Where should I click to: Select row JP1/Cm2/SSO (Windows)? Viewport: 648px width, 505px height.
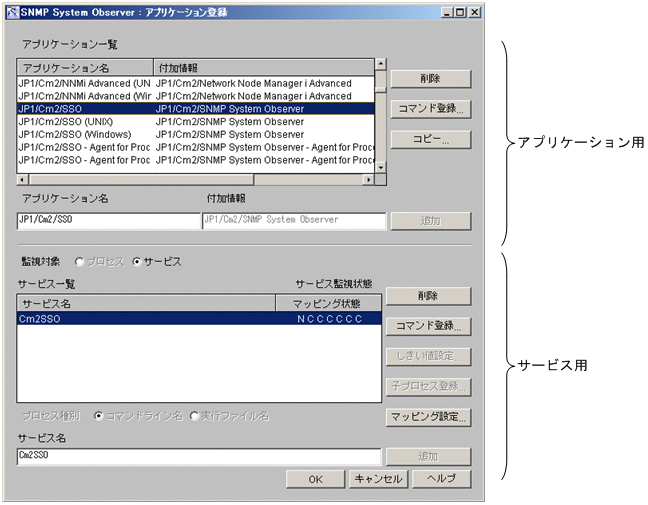196,135
